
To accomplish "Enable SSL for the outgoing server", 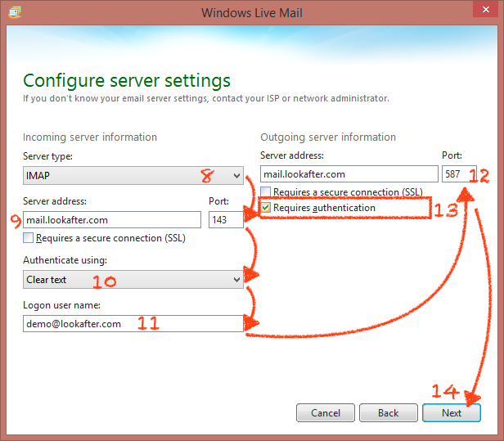I will [266, 192].
